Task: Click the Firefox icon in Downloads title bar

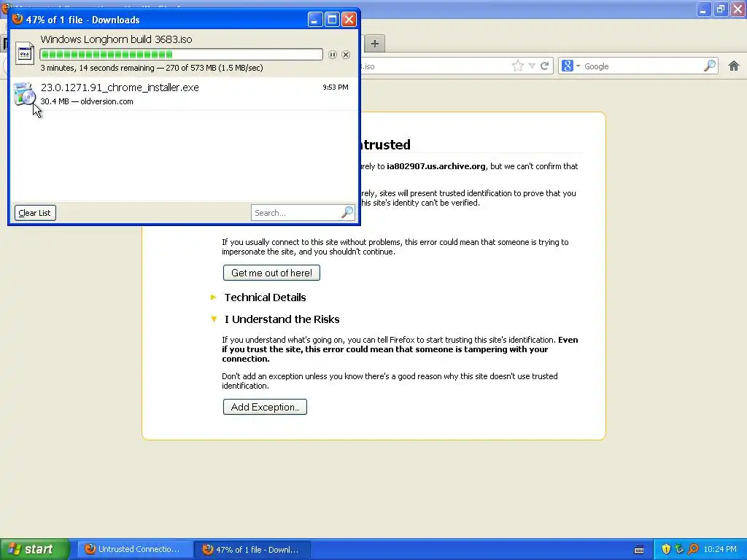Action: [x=18, y=19]
